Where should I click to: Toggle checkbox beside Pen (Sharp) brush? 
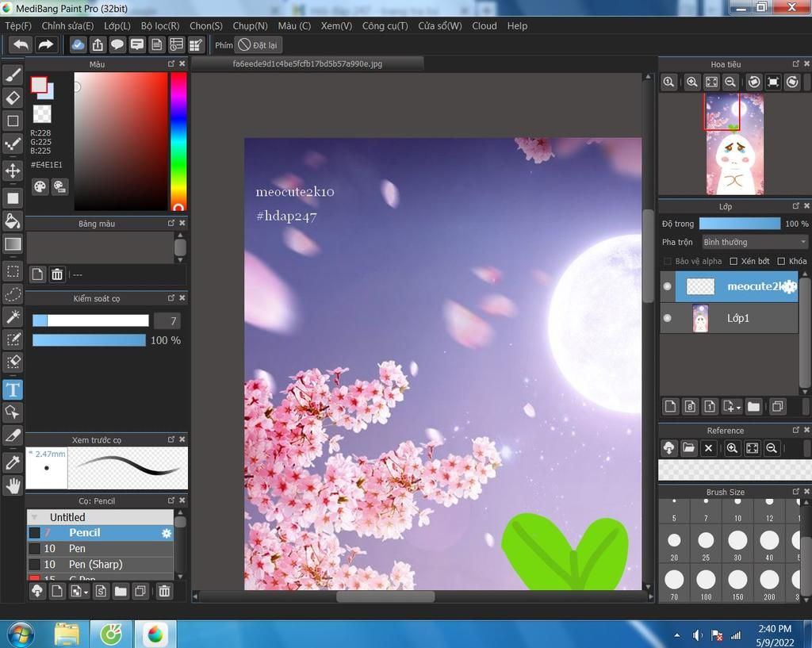[34, 565]
